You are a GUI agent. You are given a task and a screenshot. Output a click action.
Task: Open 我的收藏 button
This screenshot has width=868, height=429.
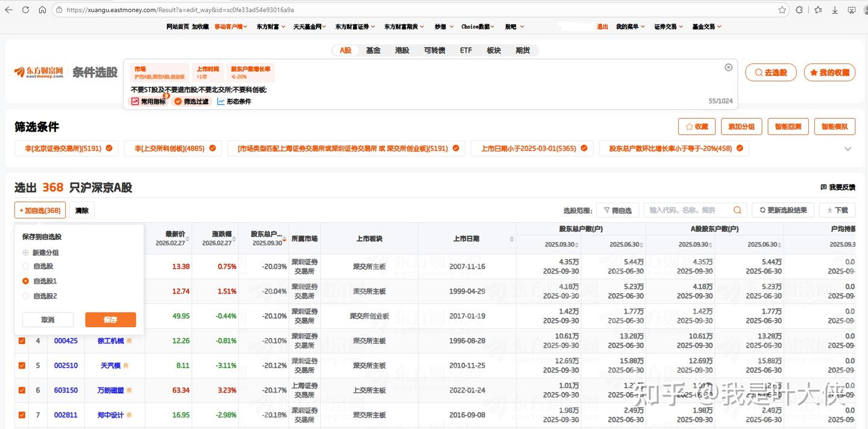[x=829, y=72]
